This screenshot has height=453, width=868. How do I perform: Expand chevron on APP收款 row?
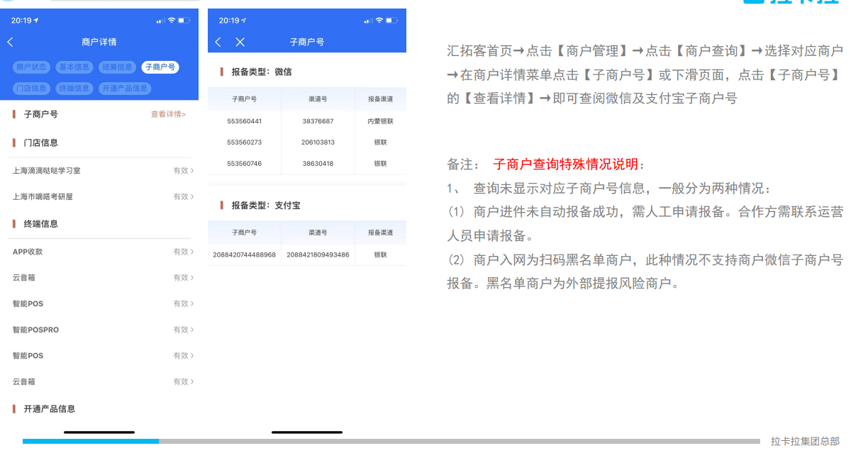point(191,252)
